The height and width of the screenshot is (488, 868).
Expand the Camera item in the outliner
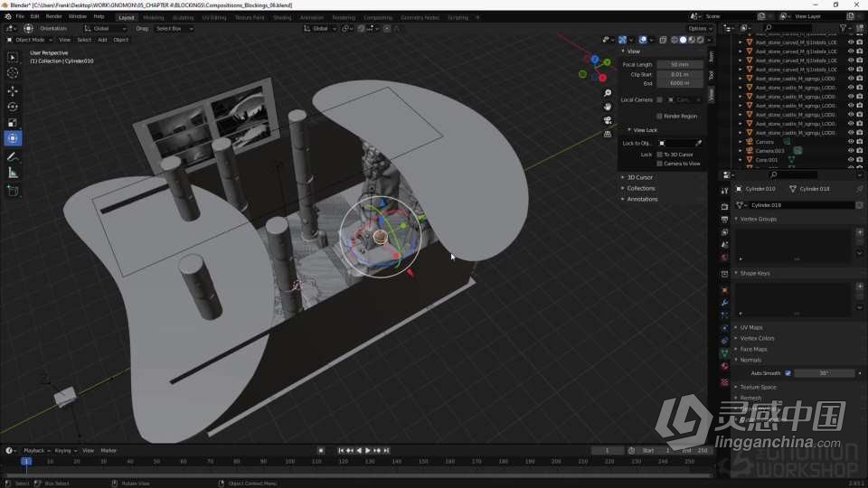tap(741, 142)
